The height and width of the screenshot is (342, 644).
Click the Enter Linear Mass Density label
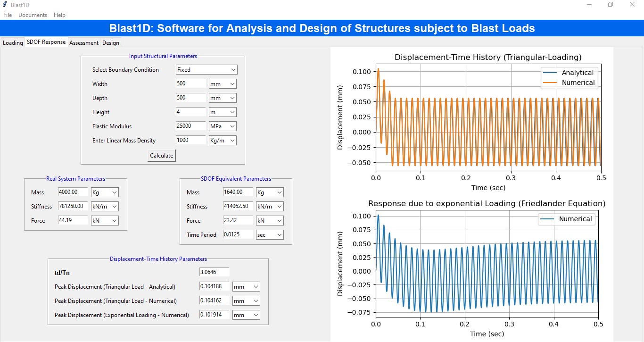[x=124, y=141]
